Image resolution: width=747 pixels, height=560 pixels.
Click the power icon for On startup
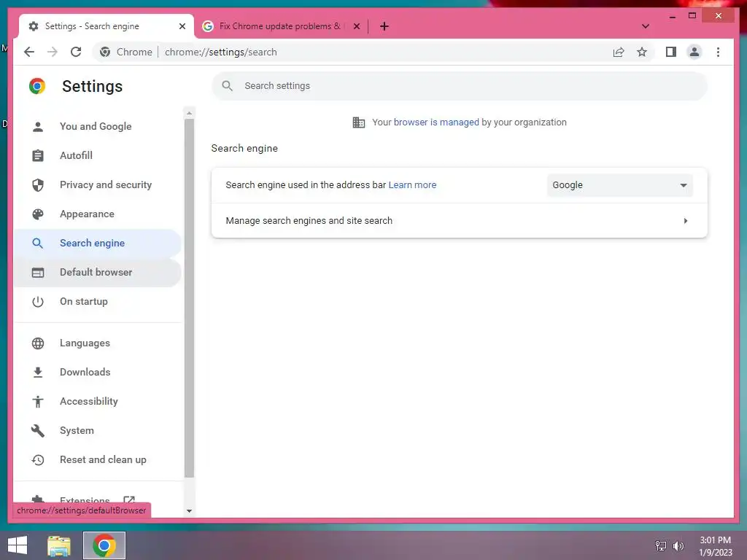(x=38, y=302)
